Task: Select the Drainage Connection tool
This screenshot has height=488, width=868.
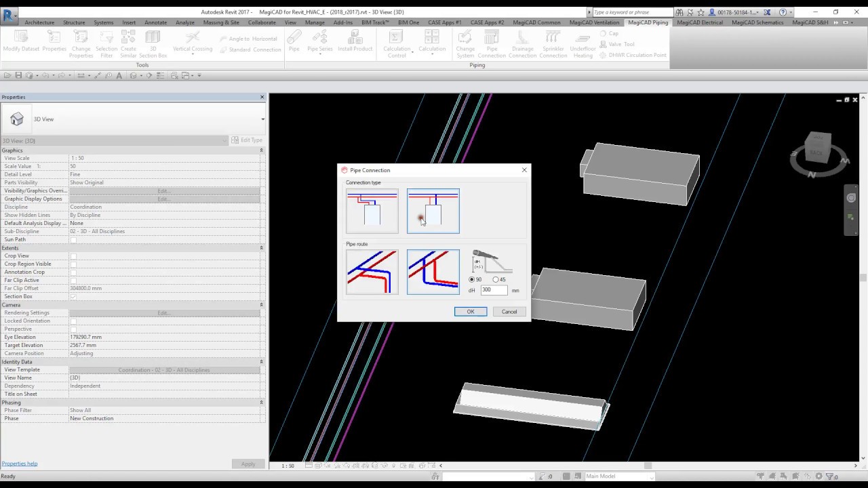Action: pos(522,44)
